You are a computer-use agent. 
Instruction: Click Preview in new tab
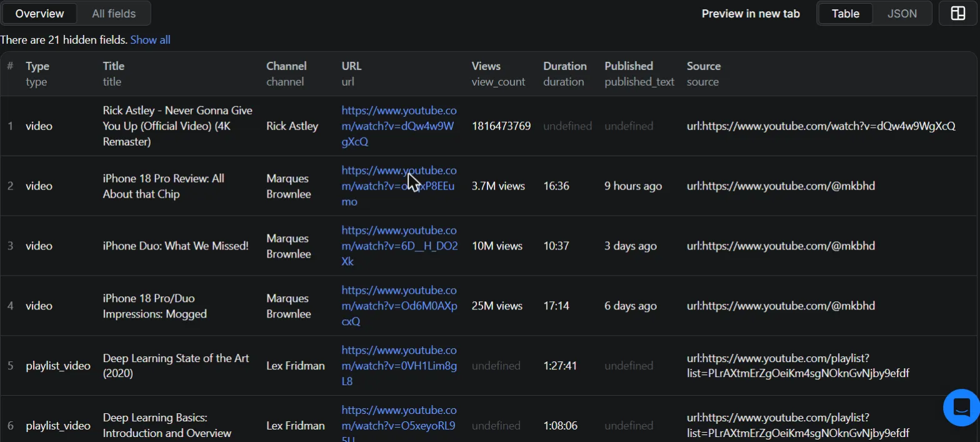pos(751,13)
